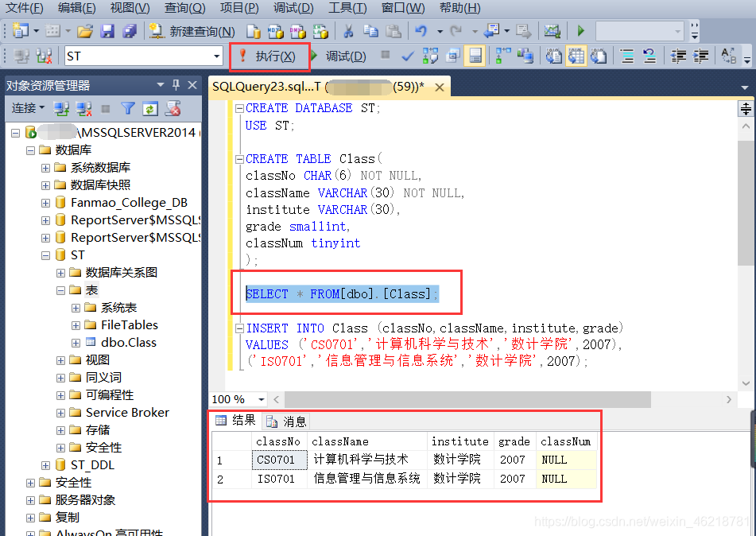Open the 文件(F) menu

[24, 8]
